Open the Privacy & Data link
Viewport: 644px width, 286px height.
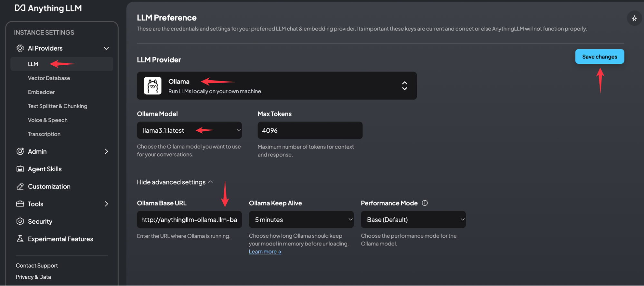pos(33,277)
